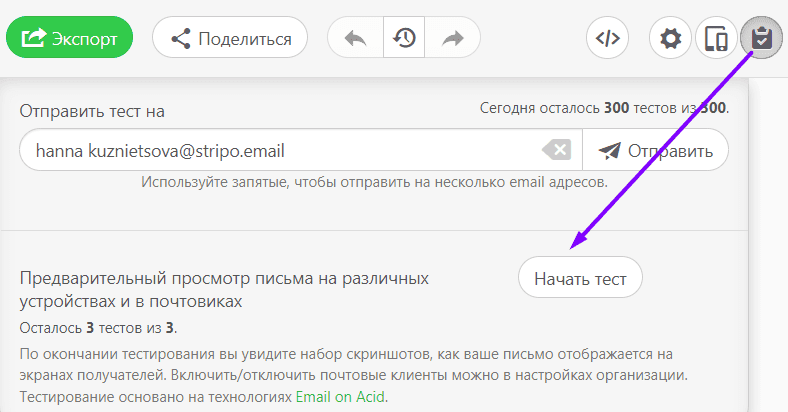Click the Отправить send button
Screen dimensions: 788x412
[x=655, y=150]
